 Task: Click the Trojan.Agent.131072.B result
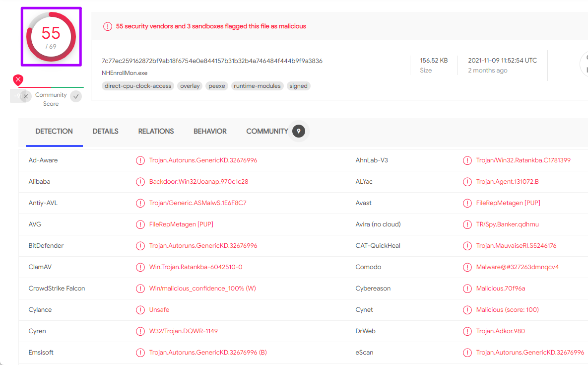coord(508,182)
